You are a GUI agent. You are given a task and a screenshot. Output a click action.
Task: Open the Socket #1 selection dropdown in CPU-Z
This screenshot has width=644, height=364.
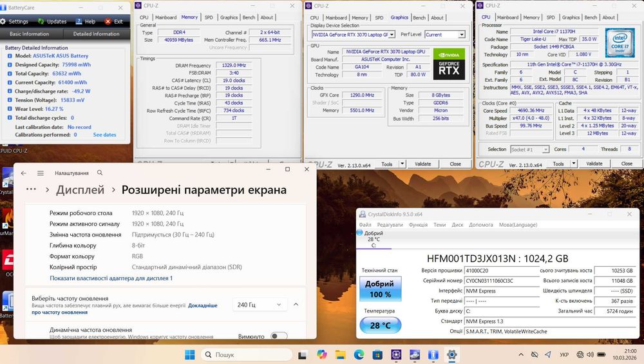coord(529,149)
